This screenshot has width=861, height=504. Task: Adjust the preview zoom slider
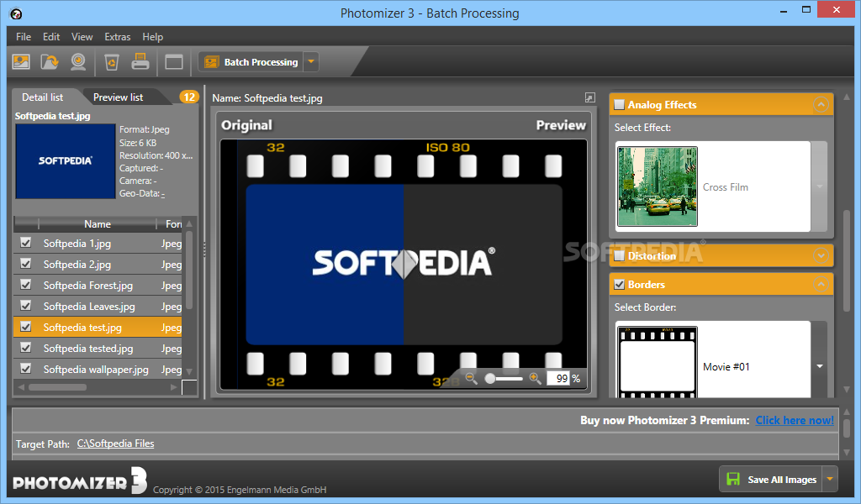504,378
